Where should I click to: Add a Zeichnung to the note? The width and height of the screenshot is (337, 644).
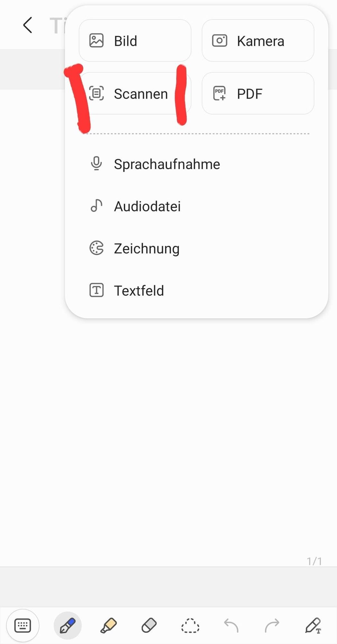click(196, 248)
